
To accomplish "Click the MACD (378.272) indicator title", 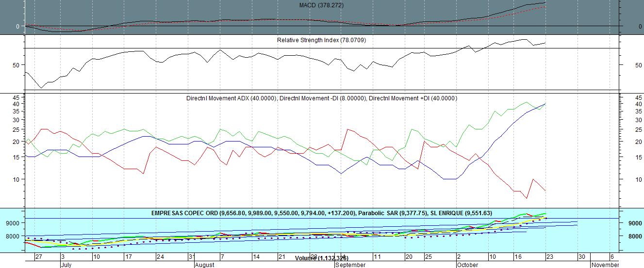I will coord(322,5).
